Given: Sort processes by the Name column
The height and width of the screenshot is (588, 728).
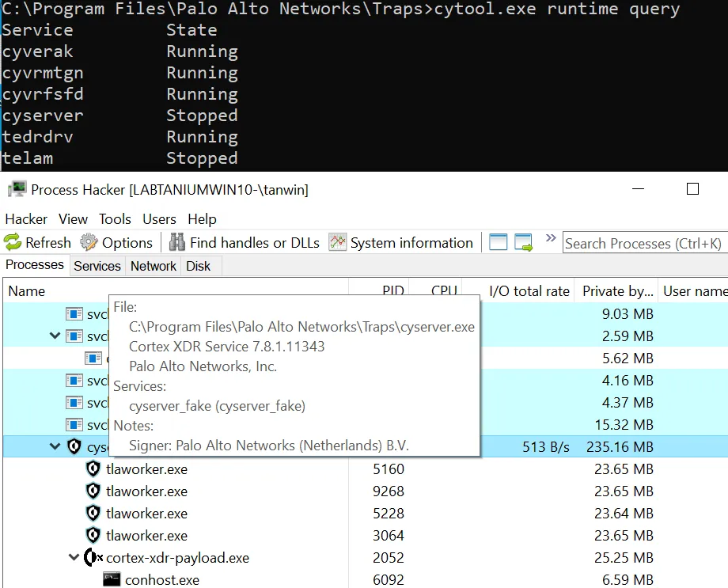Looking at the screenshot, I should pos(27,291).
